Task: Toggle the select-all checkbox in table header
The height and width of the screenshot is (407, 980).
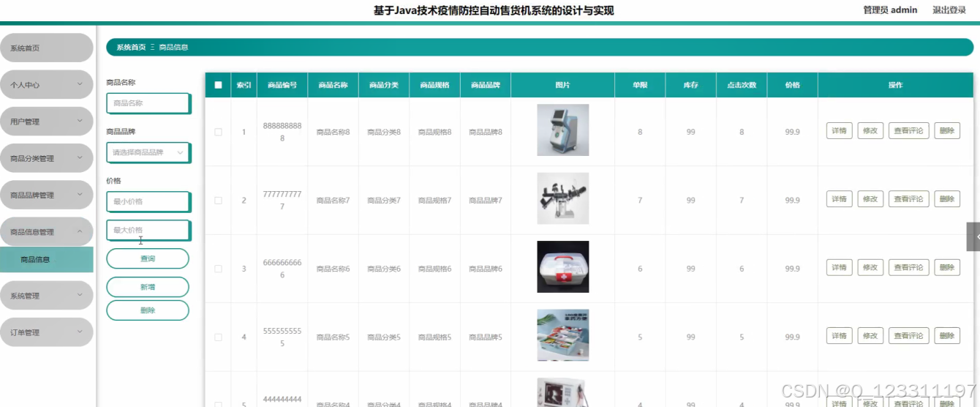Action: tap(218, 85)
